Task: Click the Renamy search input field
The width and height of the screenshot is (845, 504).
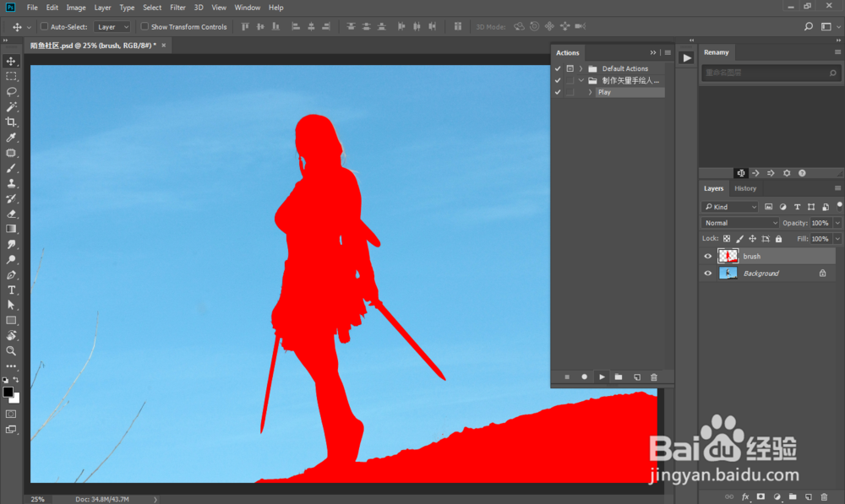Action: click(x=770, y=73)
